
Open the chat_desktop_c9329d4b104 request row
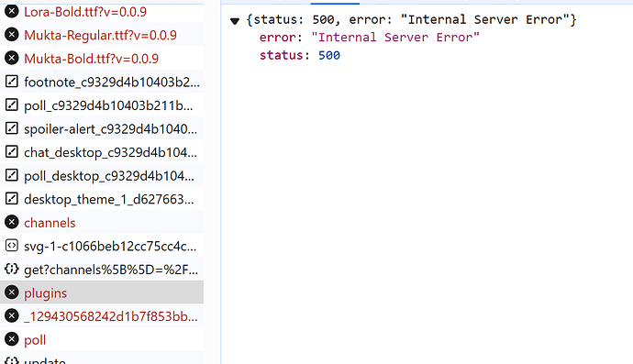click(x=102, y=152)
